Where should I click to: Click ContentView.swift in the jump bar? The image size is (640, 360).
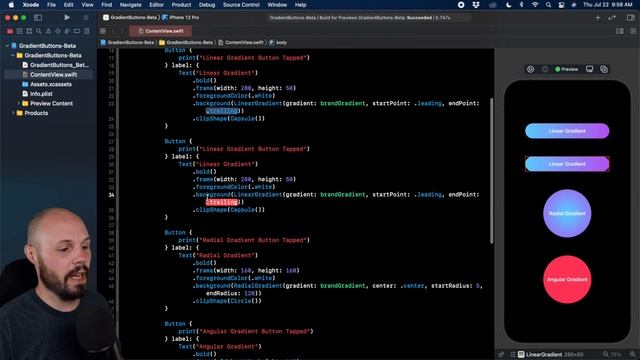point(241,42)
